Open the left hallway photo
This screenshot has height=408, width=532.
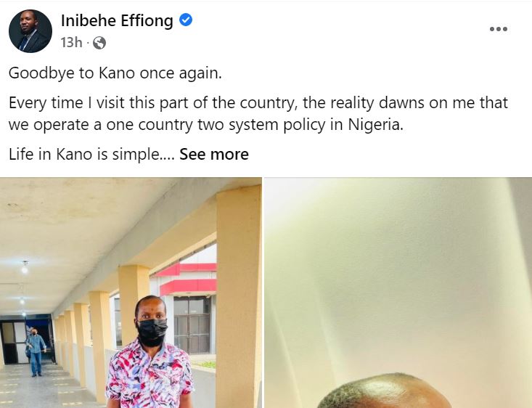[131, 292]
